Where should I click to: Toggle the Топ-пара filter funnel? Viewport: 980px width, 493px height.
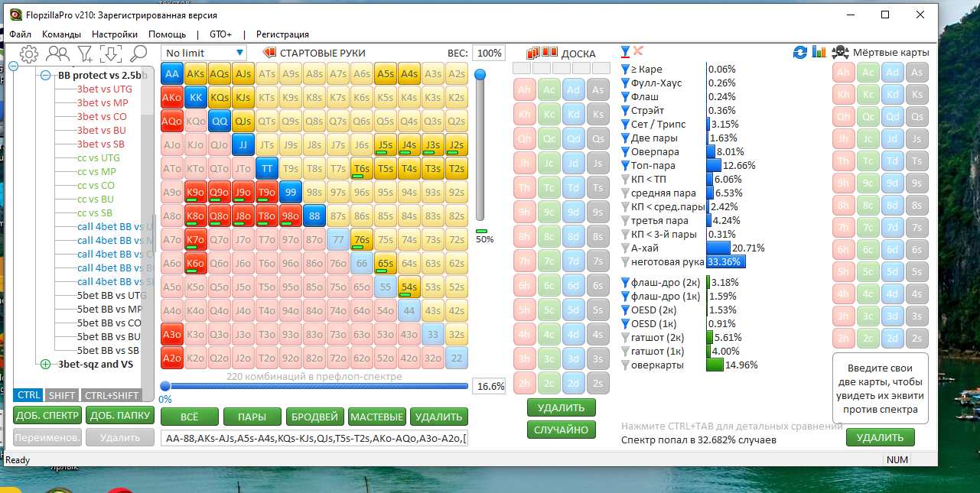tap(625, 166)
